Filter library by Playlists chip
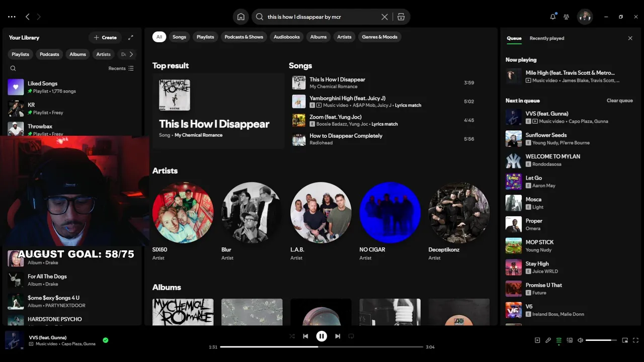 click(21, 54)
